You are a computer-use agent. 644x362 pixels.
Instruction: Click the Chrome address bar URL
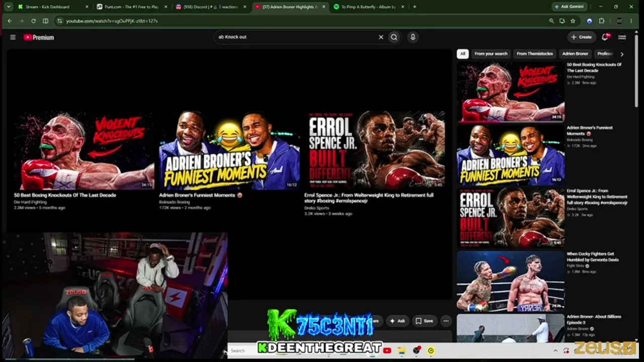112,21
